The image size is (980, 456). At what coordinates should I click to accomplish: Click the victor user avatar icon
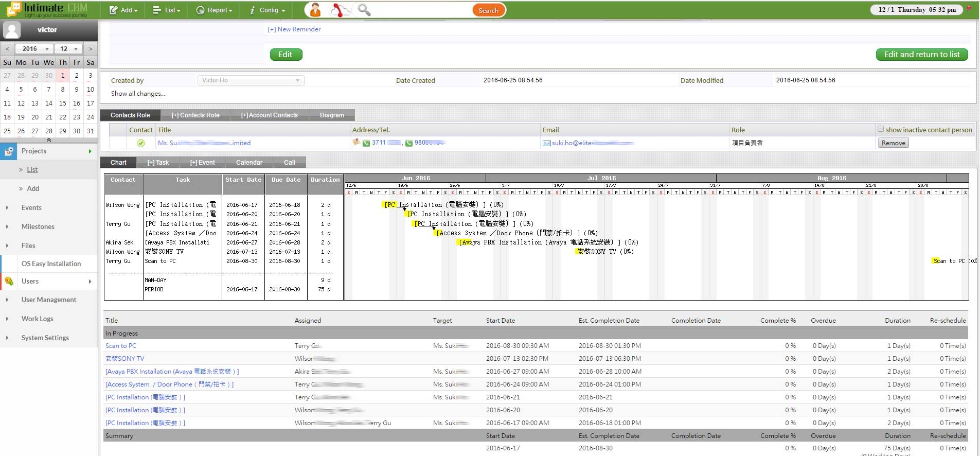tap(12, 30)
